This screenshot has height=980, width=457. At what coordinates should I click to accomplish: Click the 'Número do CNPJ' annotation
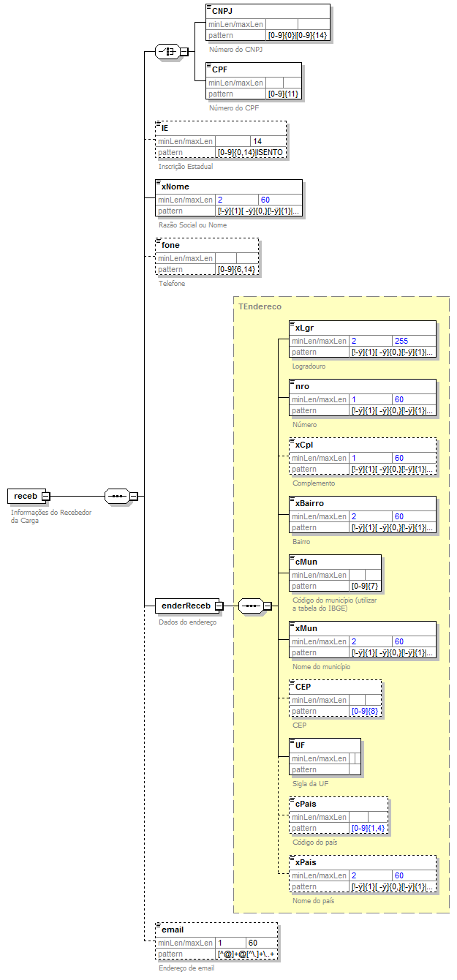235,50
